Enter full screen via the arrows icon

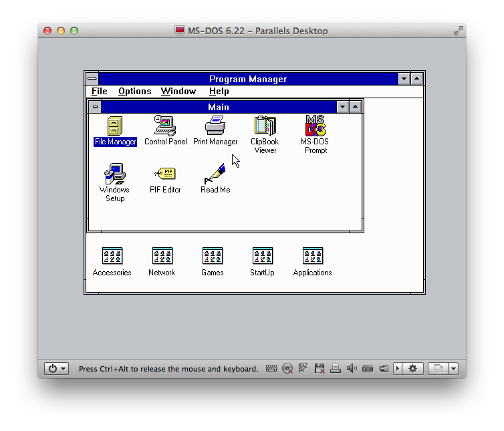459,31
